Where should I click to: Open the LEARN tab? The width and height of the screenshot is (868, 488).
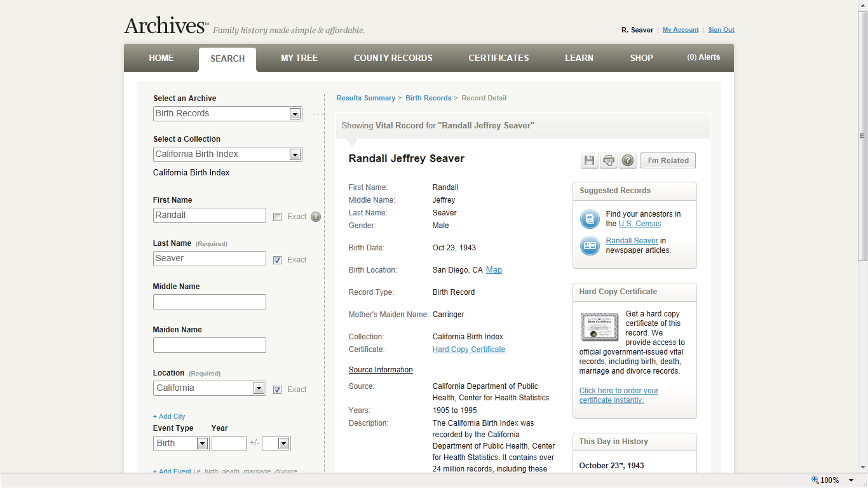[x=580, y=58]
